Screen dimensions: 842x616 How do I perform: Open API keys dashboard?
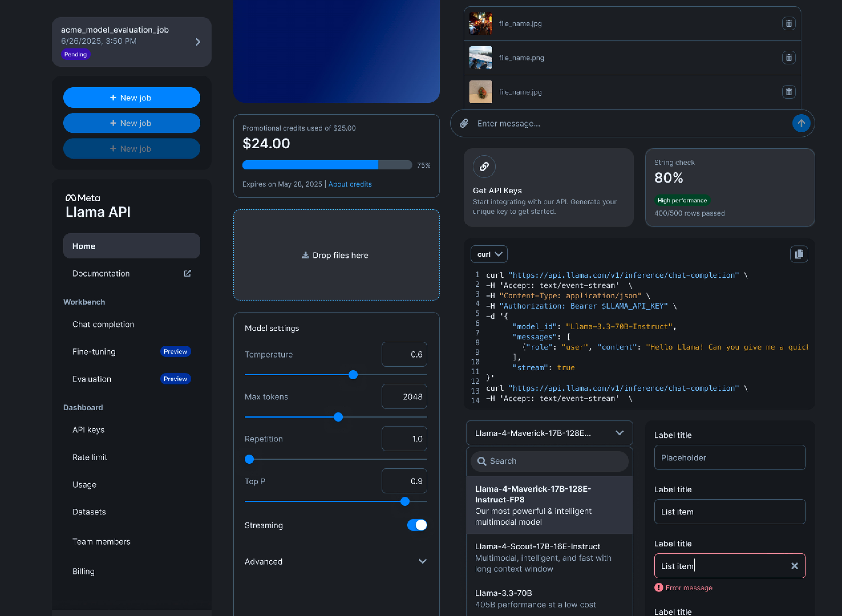pyautogui.click(x=132, y=430)
